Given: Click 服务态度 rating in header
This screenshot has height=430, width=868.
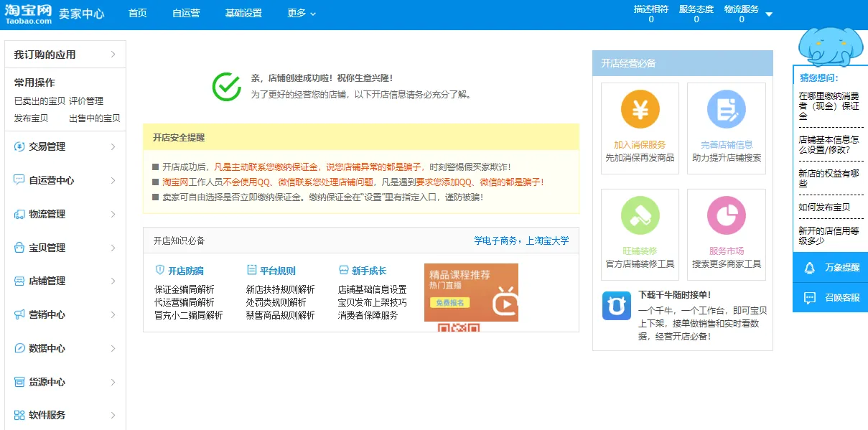Looking at the screenshot, I should point(696,14).
